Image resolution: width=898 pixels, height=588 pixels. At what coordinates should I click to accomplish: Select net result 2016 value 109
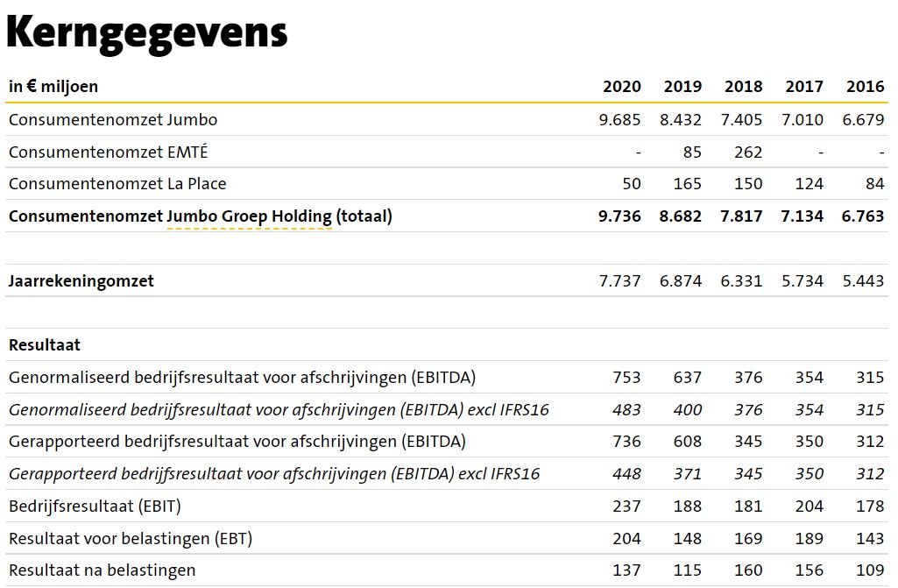pos(870,570)
